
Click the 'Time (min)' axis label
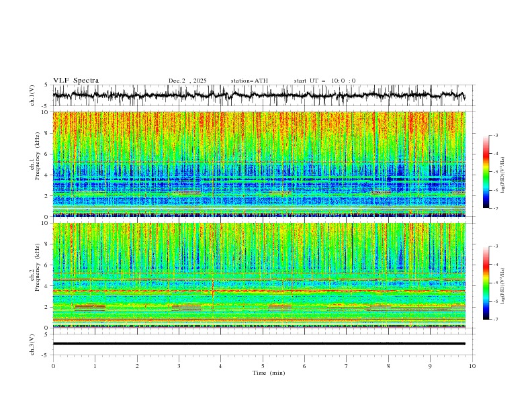(x=269, y=373)
